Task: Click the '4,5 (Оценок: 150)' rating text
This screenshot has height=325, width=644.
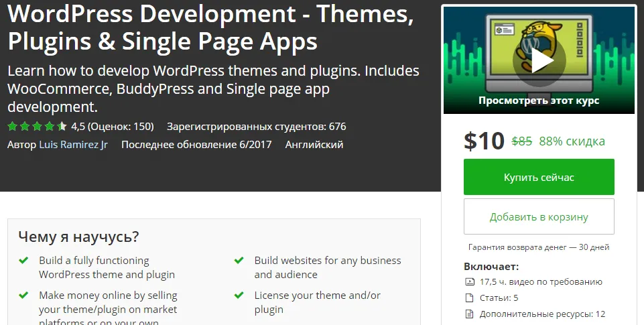Action: pyautogui.click(x=112, y=126)
